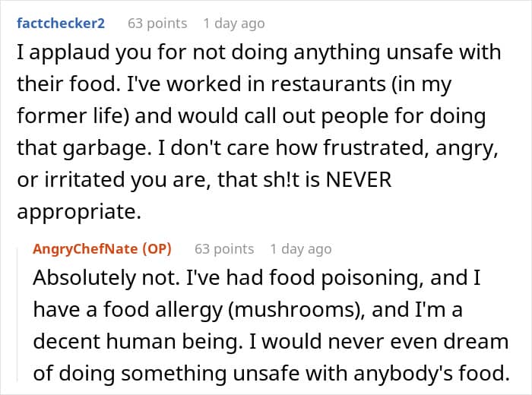Viewport: 532px width, 395px height.
Task: Click the 63 points score beside factchecker2
Action: tap(157, 24)
